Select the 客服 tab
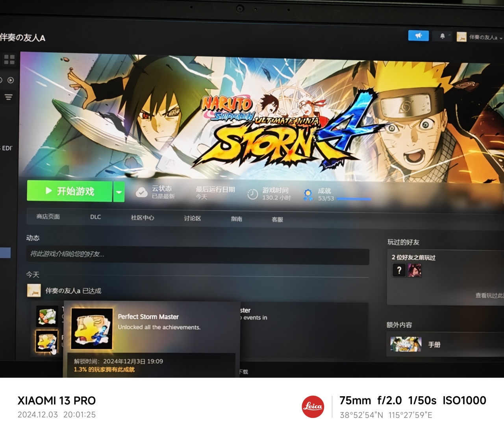The image size is (504, 436). coord(278,220)
